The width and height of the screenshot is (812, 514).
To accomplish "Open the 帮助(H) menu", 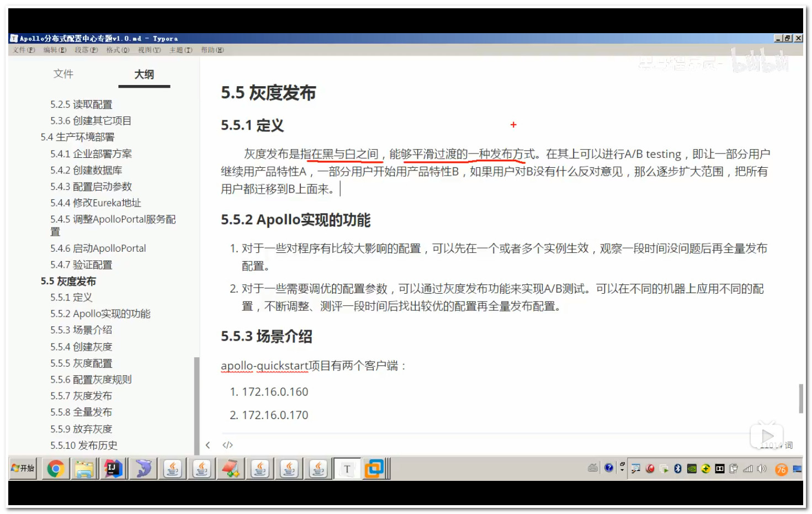I will pos(212,50).
